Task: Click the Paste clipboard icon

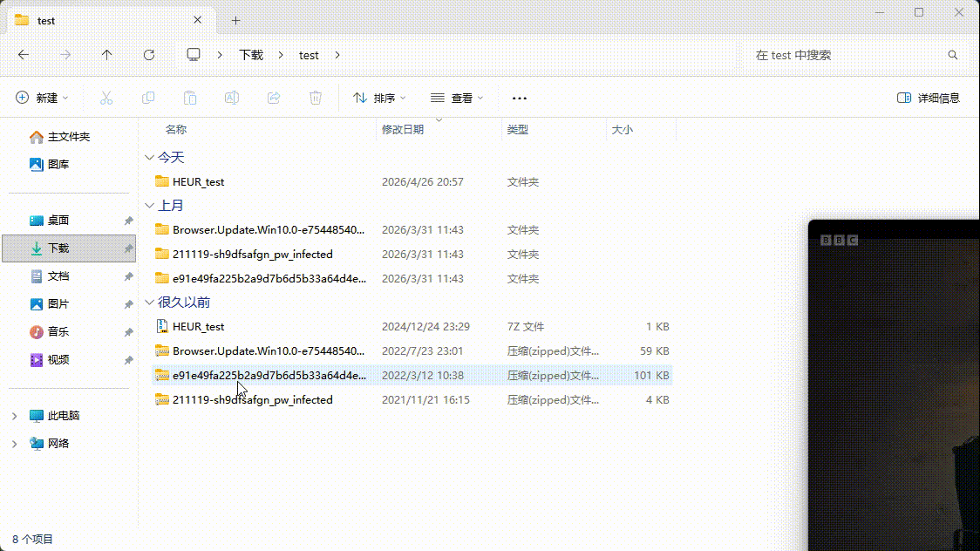Action: point(190,98)
